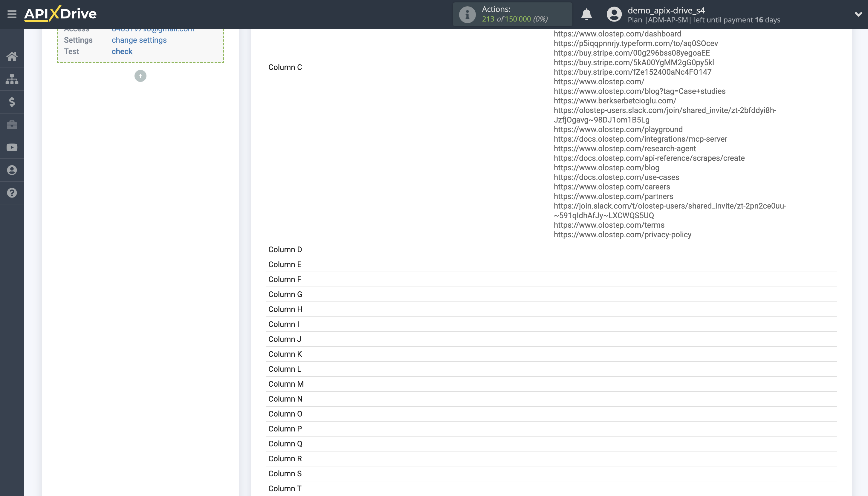The height and width of the screenshot is (496, 868).
Task: Click the home icon in sidebar
Action: [12, 56]
